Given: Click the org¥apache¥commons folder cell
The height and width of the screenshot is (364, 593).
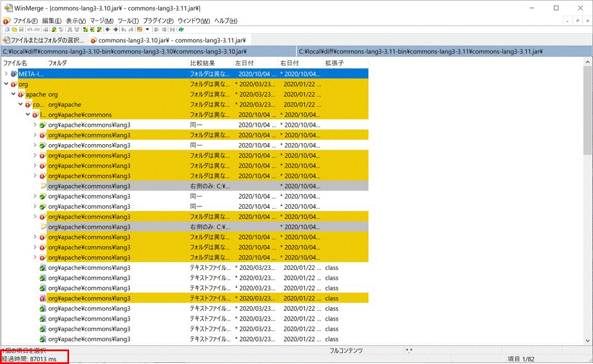Looking at the screenshot, I should point(80,115).
